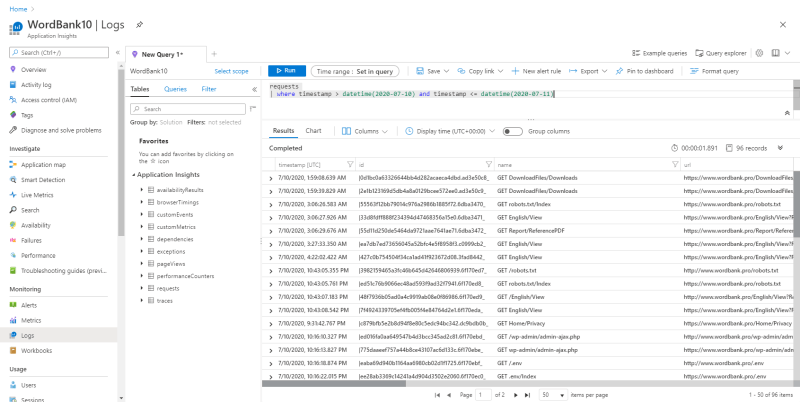This screenshot has height=402, width=800.
Task: Click the results horizontal scrollbar
Action: (334, 384)
